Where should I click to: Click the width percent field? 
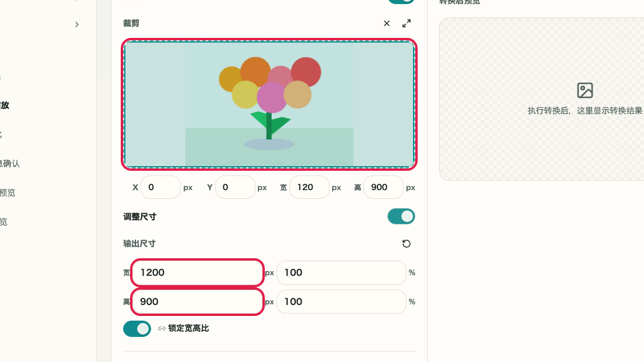click(x=341, y=273)
